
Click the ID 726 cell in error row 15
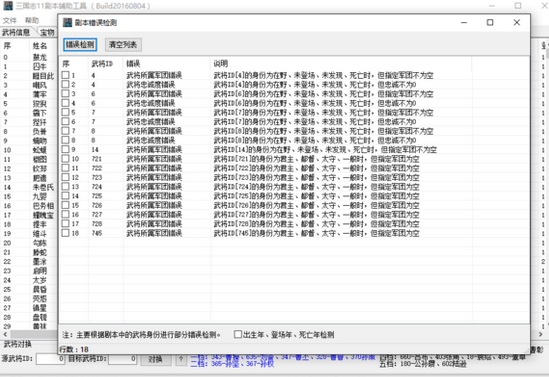coord(97,205)
